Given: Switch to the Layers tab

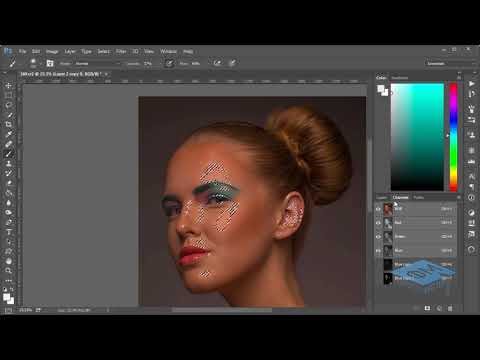Looking at the screenshot, I should pyautogui.click(x=382, y=197).
